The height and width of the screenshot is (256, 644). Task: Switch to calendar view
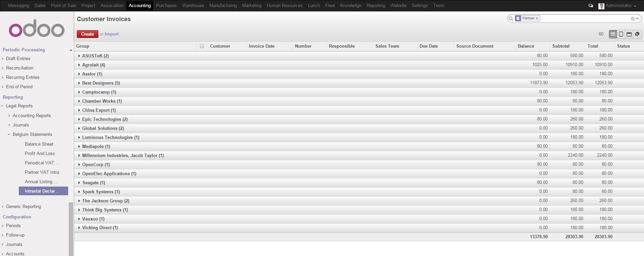tap(629, 34)
